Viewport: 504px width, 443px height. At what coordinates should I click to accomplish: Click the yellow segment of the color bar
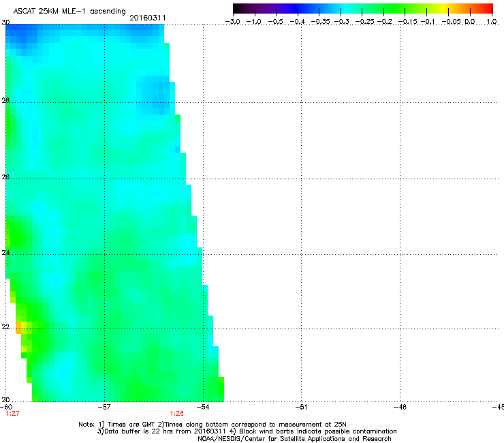pyautogui.click(x=445, y=9)
